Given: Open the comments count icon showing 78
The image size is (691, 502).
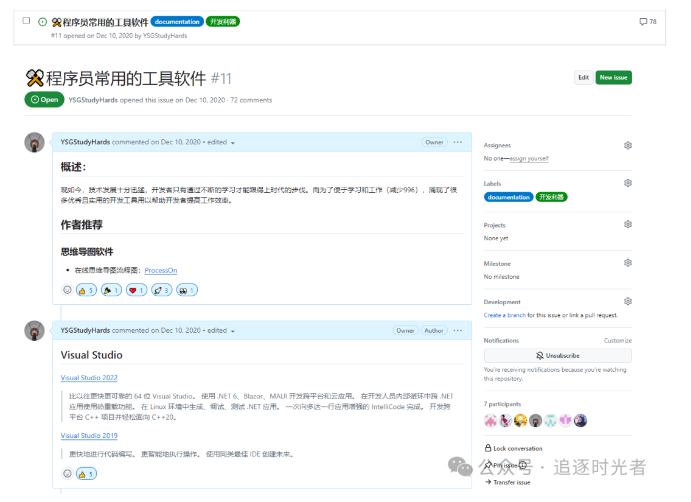Looking at the screenshot, I should pyautogui.click(x=647, y=21).
